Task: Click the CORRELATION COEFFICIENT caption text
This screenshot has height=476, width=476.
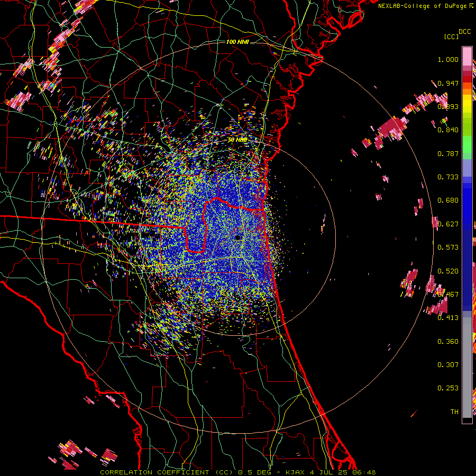Action: click(154, 472)
